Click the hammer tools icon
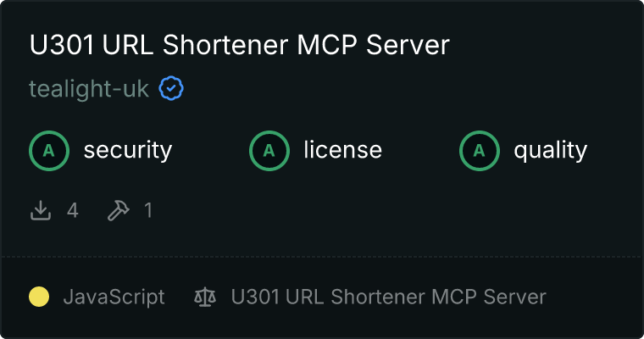 [118, 210]
